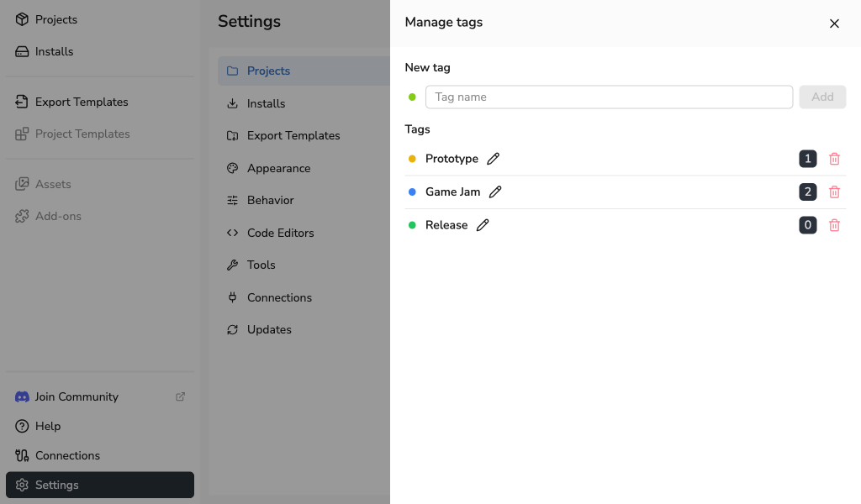The image size is (861, 504).
Task: Click the cube icon beside sidebar Projects
Action: (x=22, y=19)
